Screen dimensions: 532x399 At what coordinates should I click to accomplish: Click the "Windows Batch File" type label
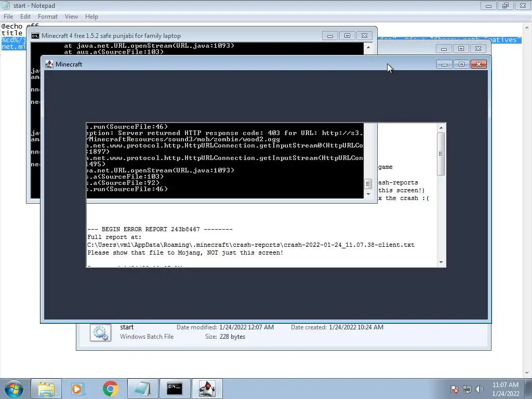[x=147, y=337]
